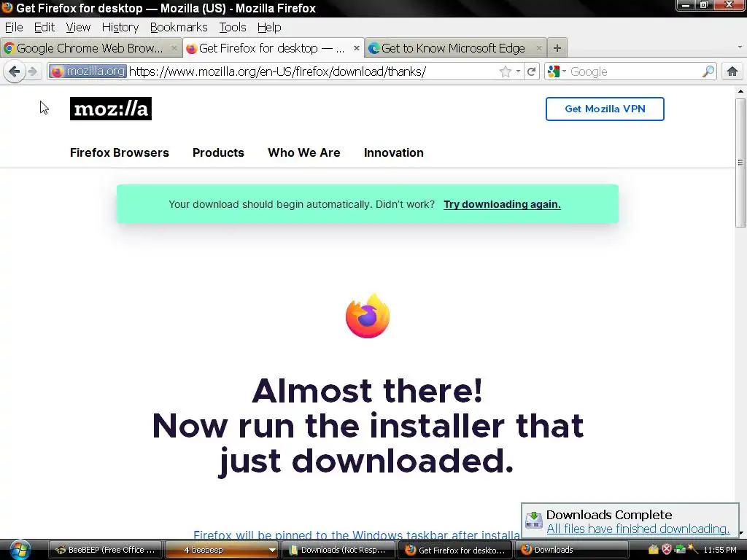This screenshot has height=560, width=747.
Task: Run search with the magnifying glass icon
Action: (708, 72)
